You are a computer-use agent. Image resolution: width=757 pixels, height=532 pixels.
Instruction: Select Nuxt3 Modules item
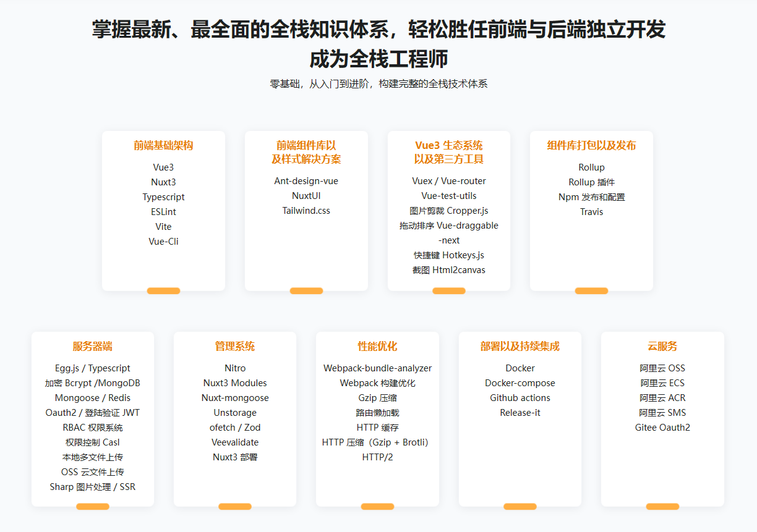click(x=235, y=383)
